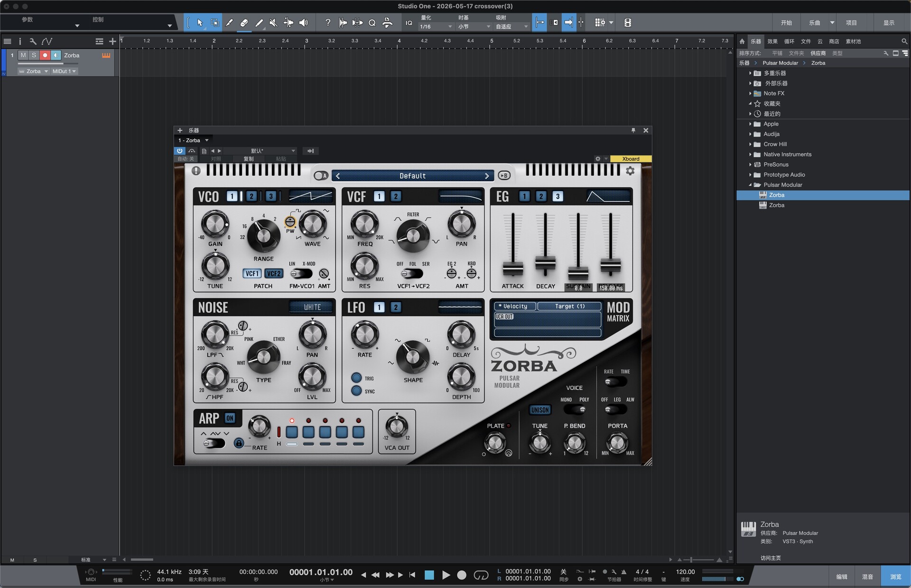Select the second Zorba entry in browser
The height and width of the screenshot is (588, 911).
[776, 205]
